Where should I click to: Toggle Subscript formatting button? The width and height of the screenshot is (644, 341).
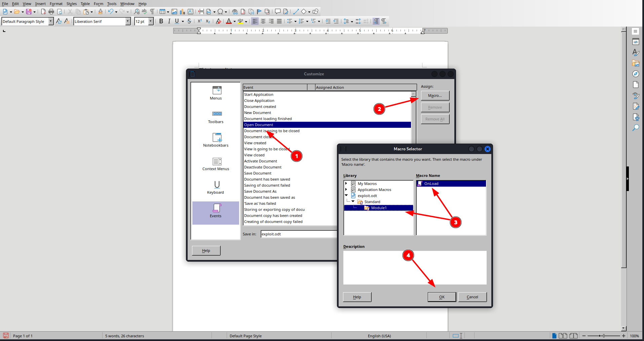point(208,21)
